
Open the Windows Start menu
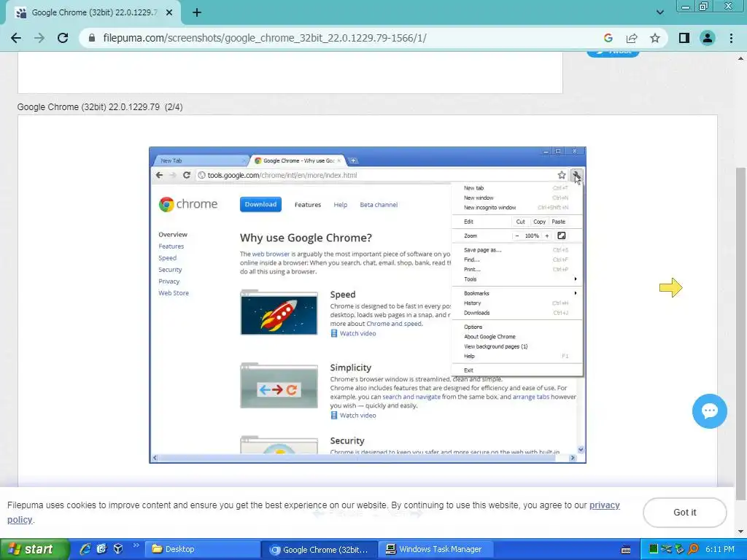tap(34, 549)
